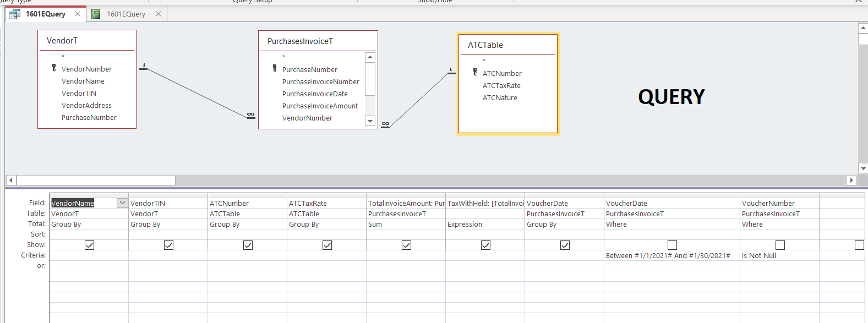Click the VendorTIN Field cell in grid

(x=168, y=203)
